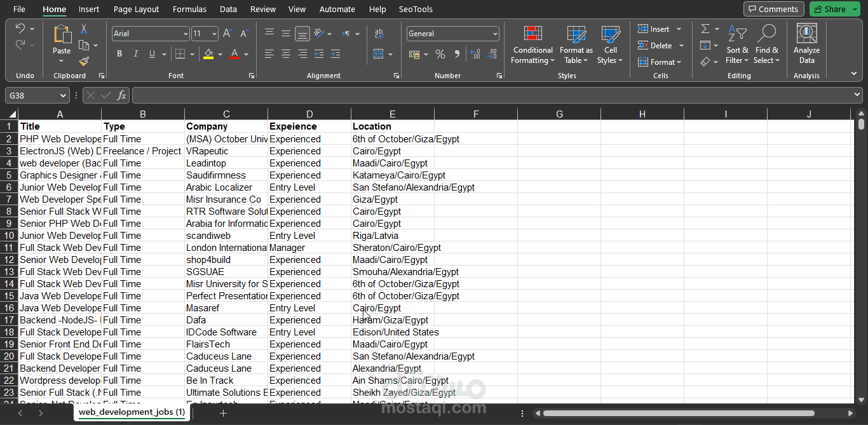
Task: Click the Align Right icon
Action: 302,54
